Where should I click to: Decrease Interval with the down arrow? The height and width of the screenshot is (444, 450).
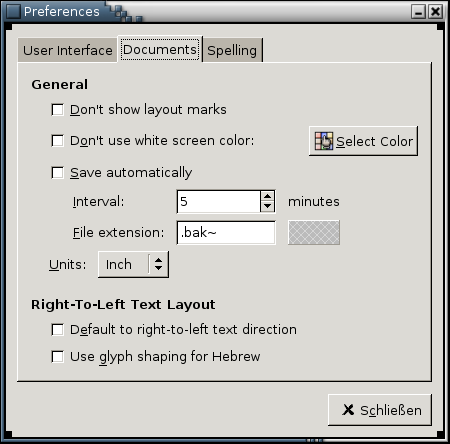[267, 206]
